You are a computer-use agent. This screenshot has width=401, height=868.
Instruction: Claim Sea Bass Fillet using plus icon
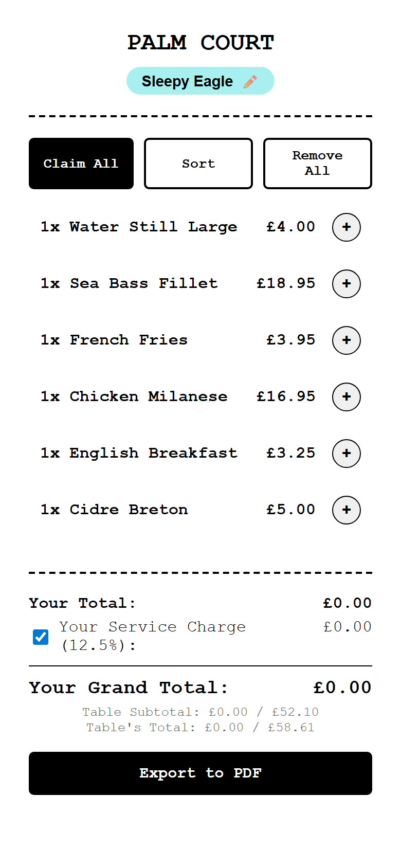(x=347, y=284)
